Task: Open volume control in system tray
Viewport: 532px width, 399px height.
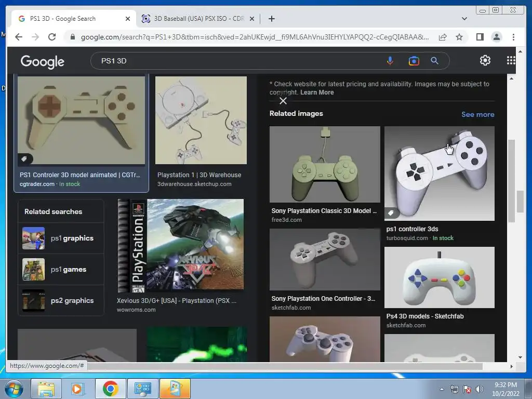Action: click(479, 389)
